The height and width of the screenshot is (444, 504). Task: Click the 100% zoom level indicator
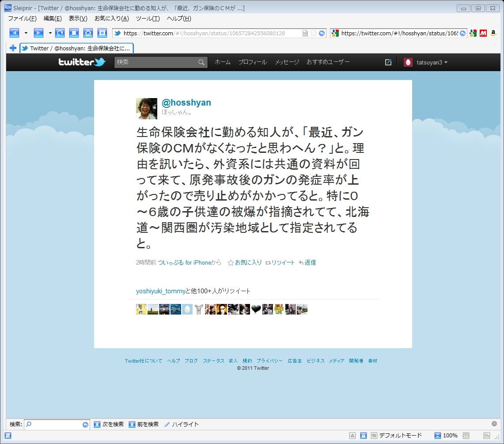click(x=446, y=436)
